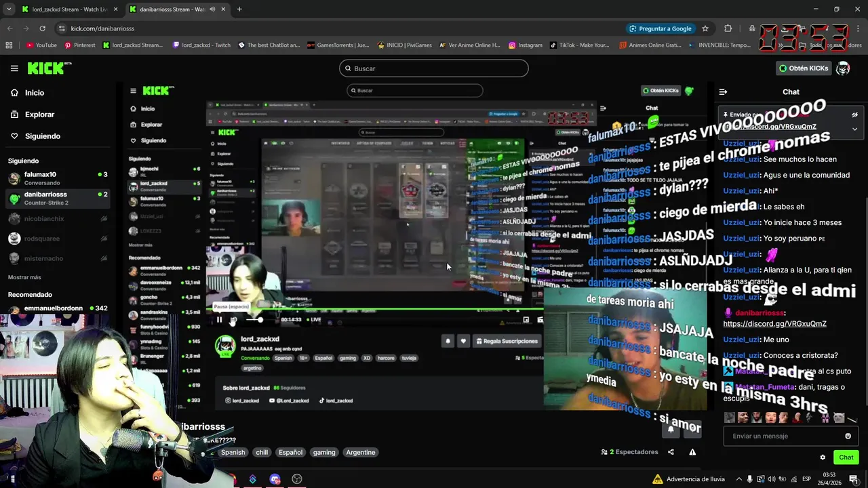Open the emoji picker in chat

[848, 436]
